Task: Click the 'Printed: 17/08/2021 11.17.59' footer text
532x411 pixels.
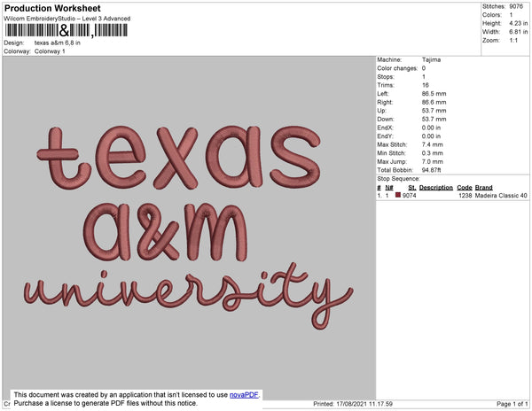Action: (353, 404)
